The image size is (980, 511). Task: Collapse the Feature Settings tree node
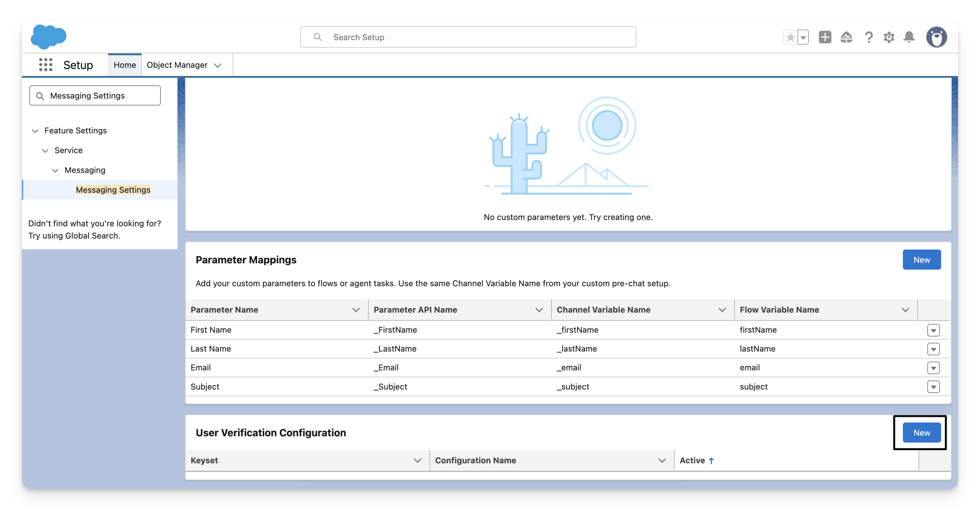coord(35,131)
